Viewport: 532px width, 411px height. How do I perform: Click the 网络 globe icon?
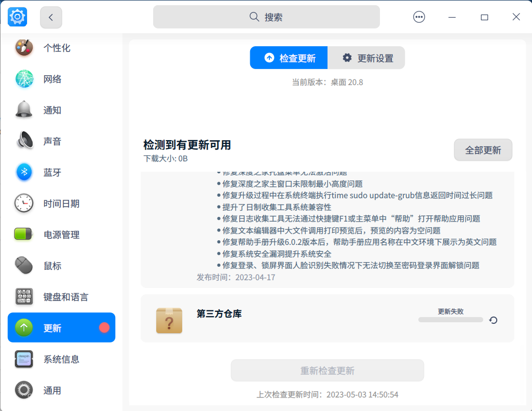click(24, 79)
